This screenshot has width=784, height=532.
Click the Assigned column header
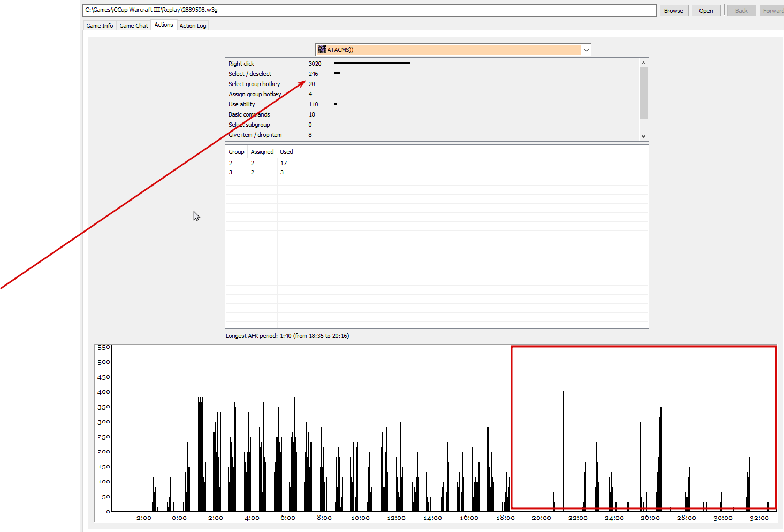point(262,152)
